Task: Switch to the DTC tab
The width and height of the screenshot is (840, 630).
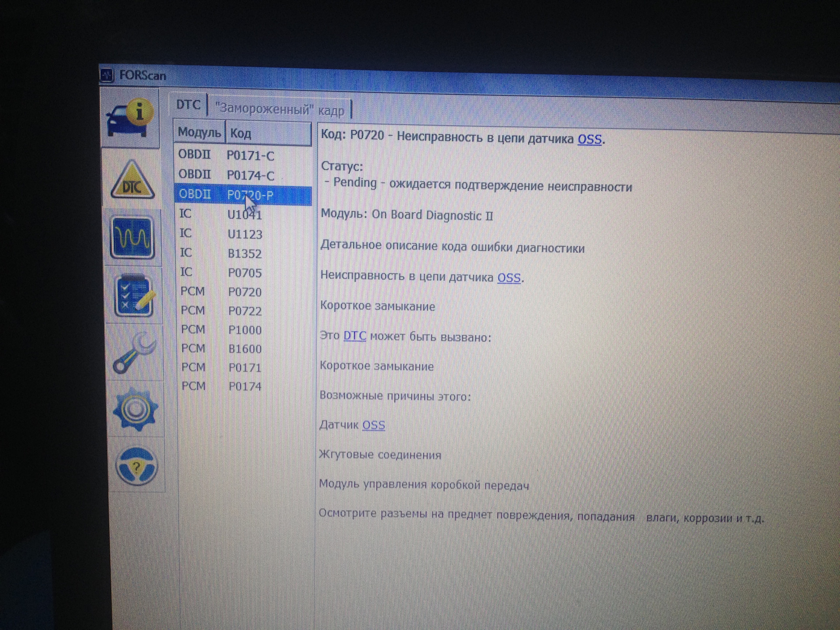Action: click(x=188, y=105)
